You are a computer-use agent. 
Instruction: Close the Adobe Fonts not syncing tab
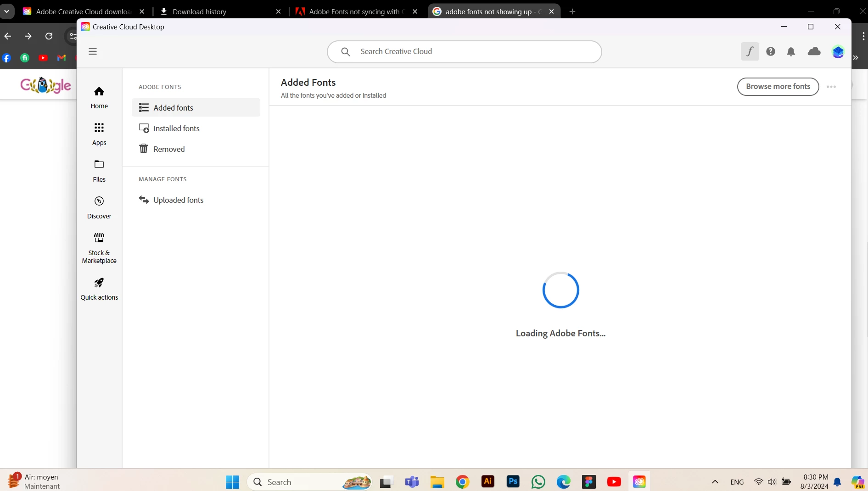coord(415,11)
